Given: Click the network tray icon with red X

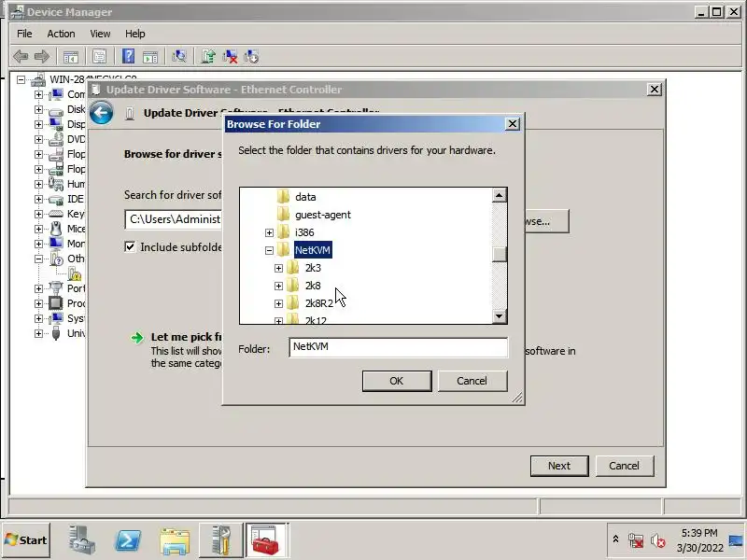Looking at the screenshot, I should point(636,540).
